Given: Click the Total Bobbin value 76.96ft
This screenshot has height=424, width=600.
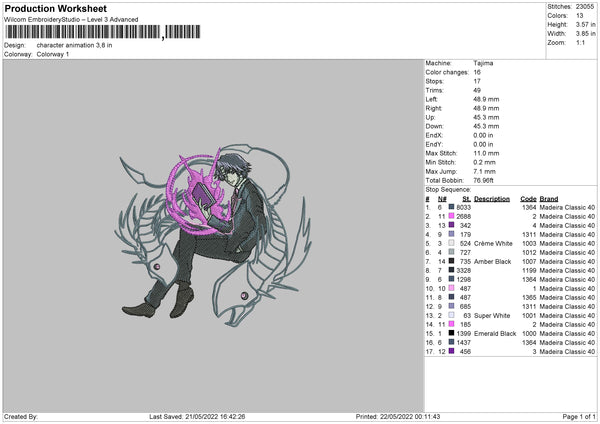Looking at the screenshot, I should (483, 180).
